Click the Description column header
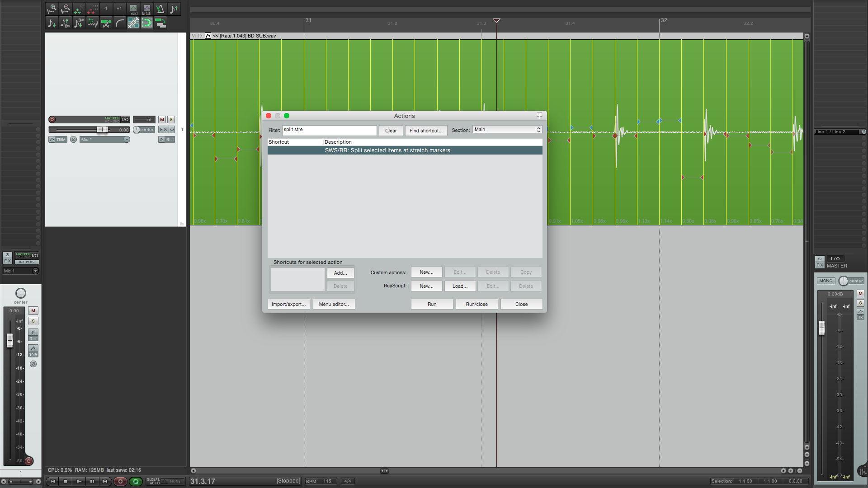 338,142
